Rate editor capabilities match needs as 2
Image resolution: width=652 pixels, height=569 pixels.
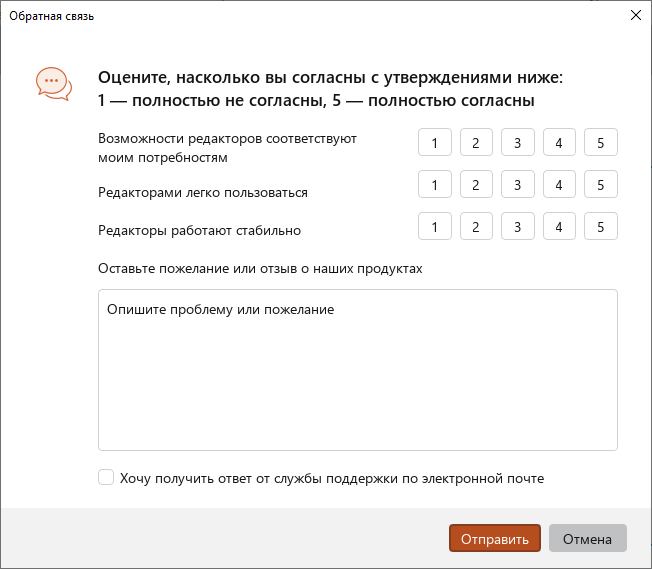476,142
